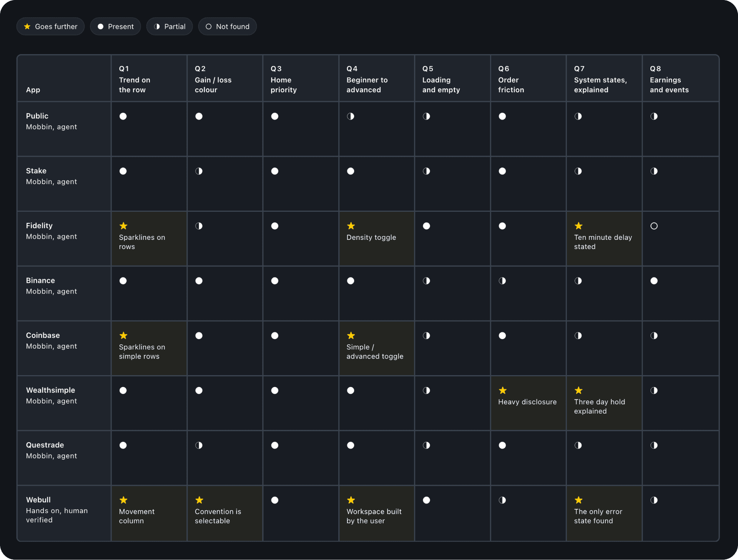Click the 'Sparklines on rows' note
Image resolution: width=738 pixels, height=560 pixels.
pos(142,242)
